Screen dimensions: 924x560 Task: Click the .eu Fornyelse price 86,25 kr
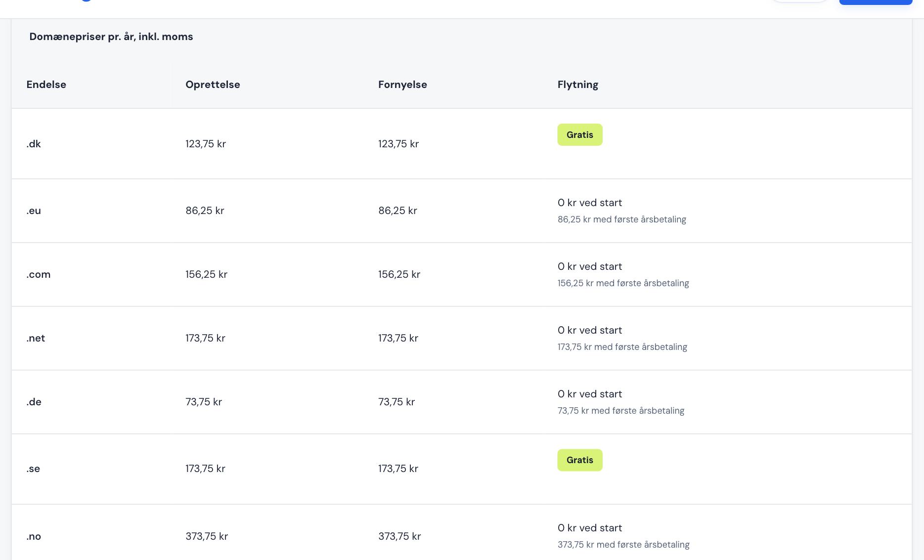coord(397,211)
